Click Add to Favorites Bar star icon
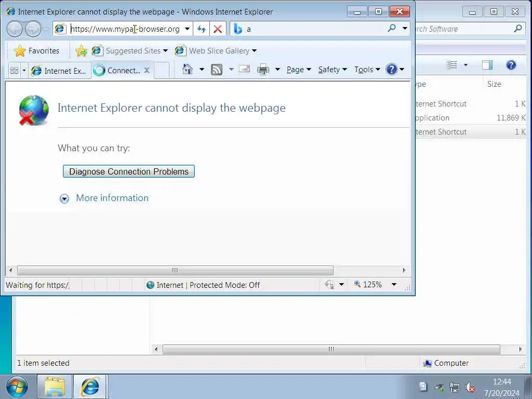532x399 pixels. tap(82, 51)
